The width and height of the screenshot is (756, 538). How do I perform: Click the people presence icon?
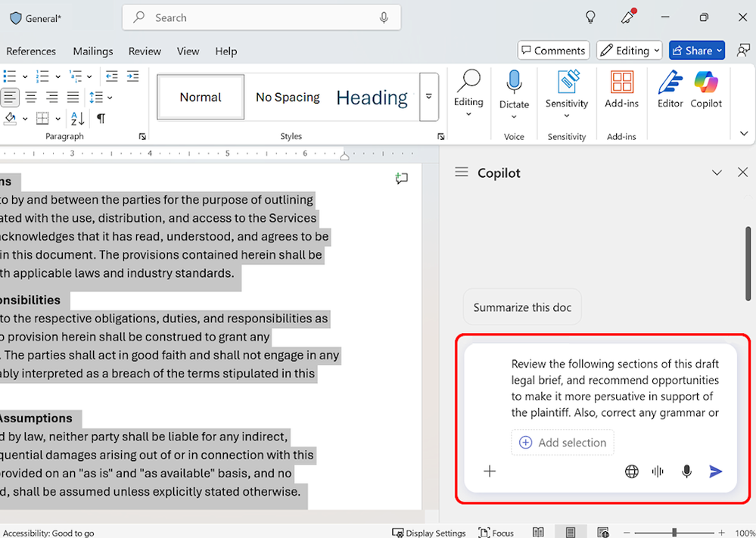click(x=743, y=50)
